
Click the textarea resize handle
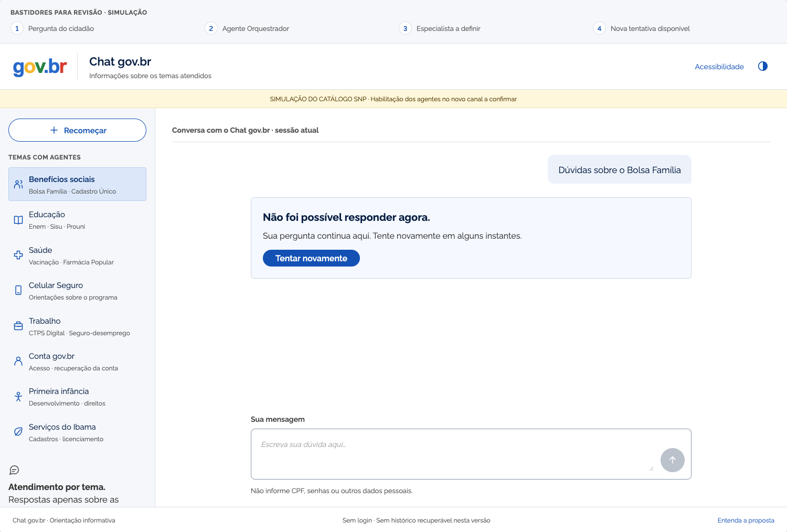651,469
